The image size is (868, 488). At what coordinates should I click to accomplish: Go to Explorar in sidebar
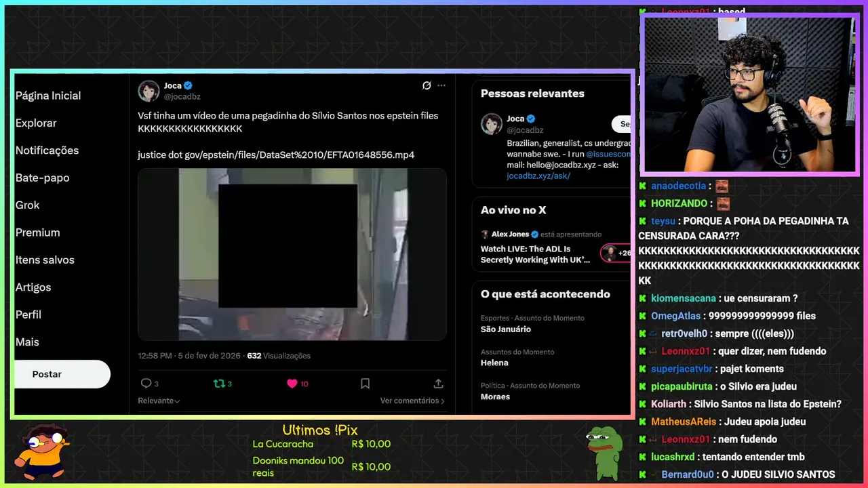(36, 123)
